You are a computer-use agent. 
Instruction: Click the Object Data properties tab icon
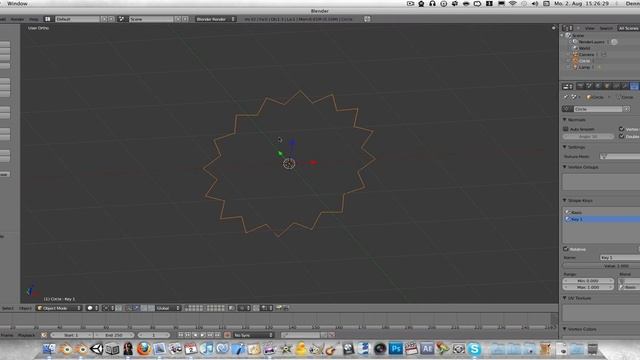pyautogui.click(x=634, y=86)
